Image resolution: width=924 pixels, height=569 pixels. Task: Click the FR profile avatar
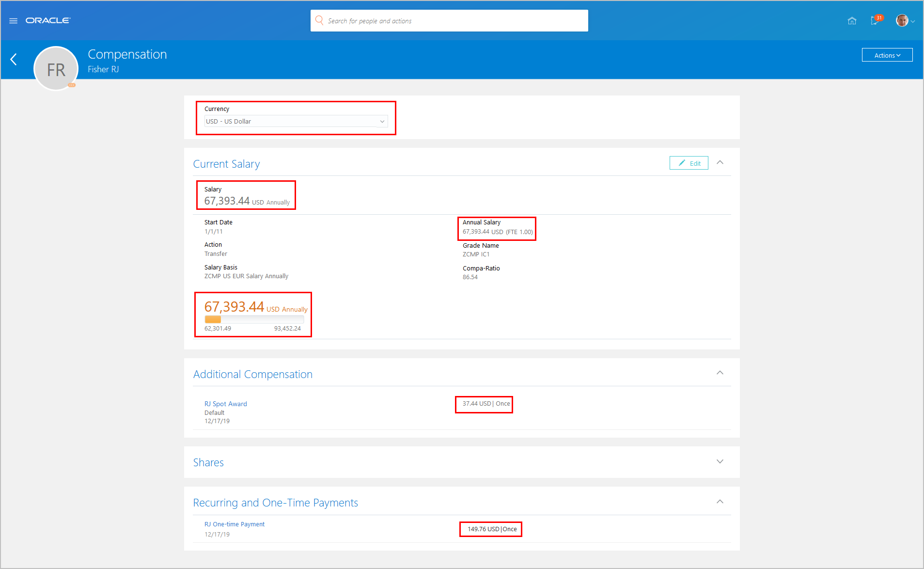click(x=56, y=69)
